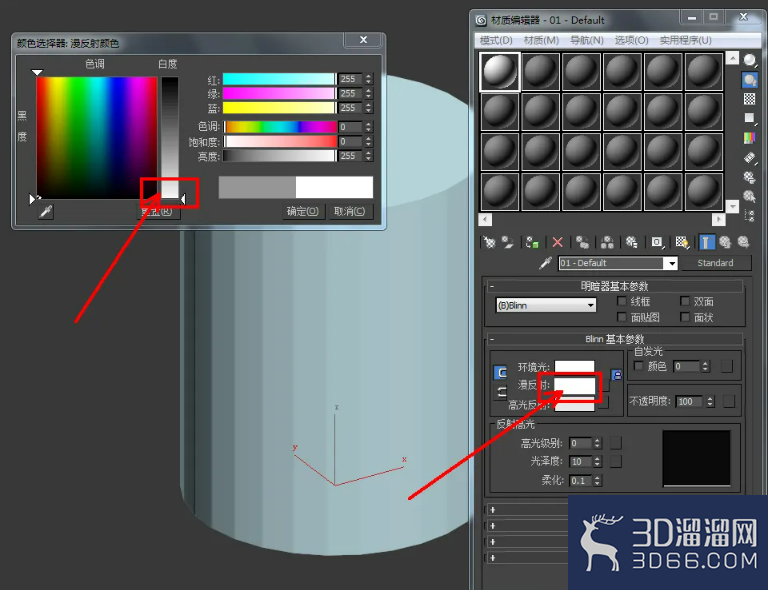Click the 饱和度 spinner arrows
This screenshot has height=590, width=768.
coord(368,142)
